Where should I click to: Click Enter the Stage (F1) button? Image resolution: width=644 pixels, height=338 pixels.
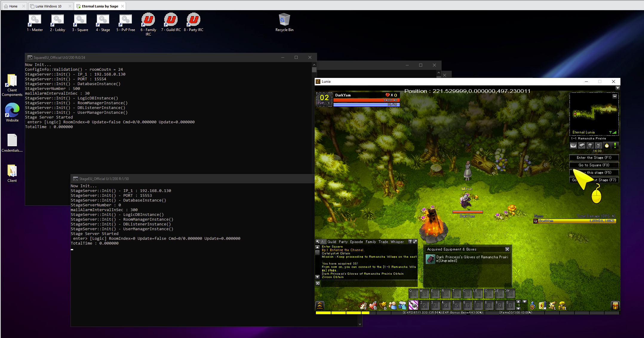(x=594, y=157)
